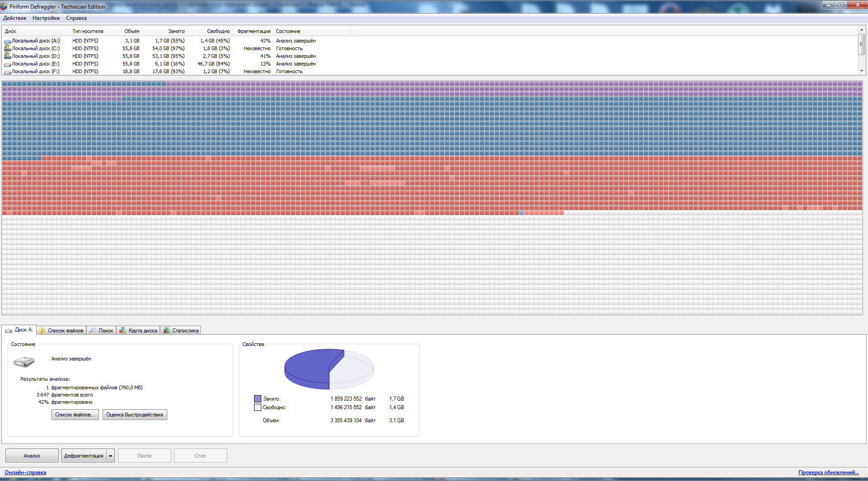Click the hard drive icon in the Состояние panel
The width and height of the screenshot is (868, 481).
click(24, 362)
